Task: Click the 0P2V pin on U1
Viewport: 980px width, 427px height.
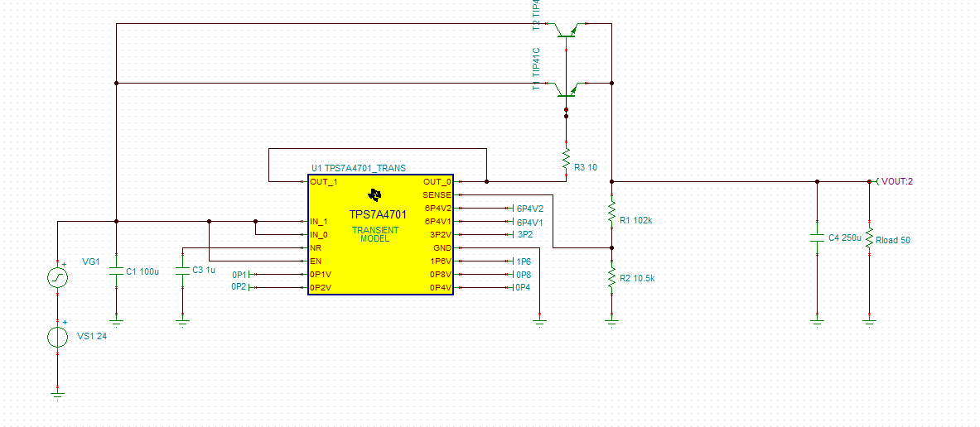Action: [321, 288]
